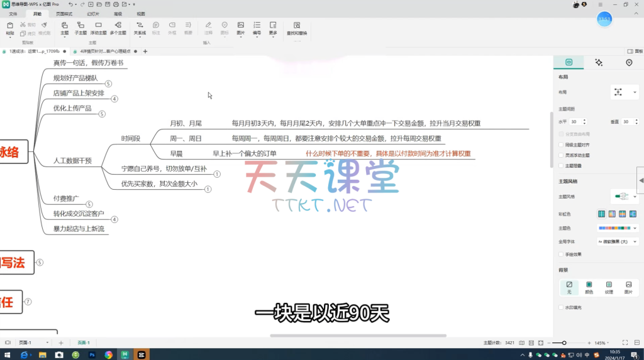Click the 暴力起店与上新流 topic node
The width and height of the screenshot is (644, 360).
(x=80, y=229)
